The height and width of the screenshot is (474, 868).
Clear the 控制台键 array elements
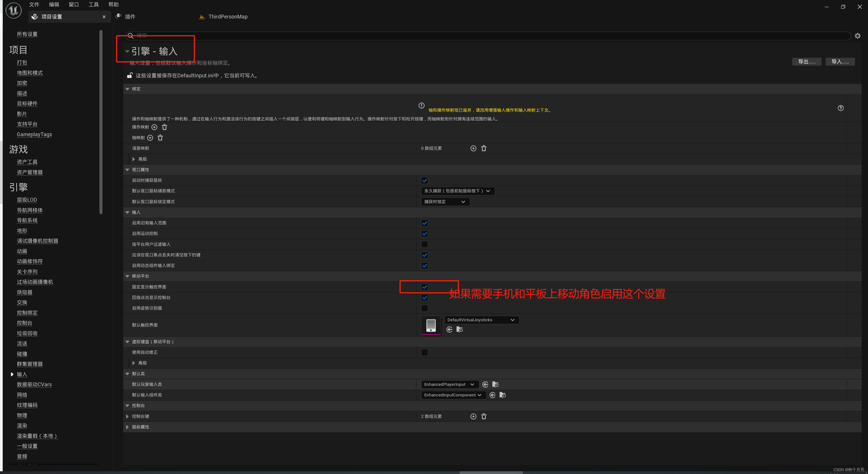484,416
